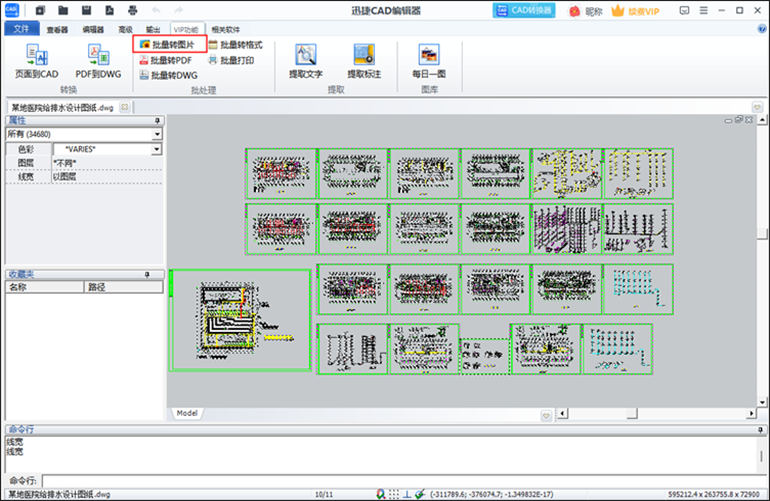Click the PDF到DWG convert icon

pyautogui.click(x=98, y=61)
